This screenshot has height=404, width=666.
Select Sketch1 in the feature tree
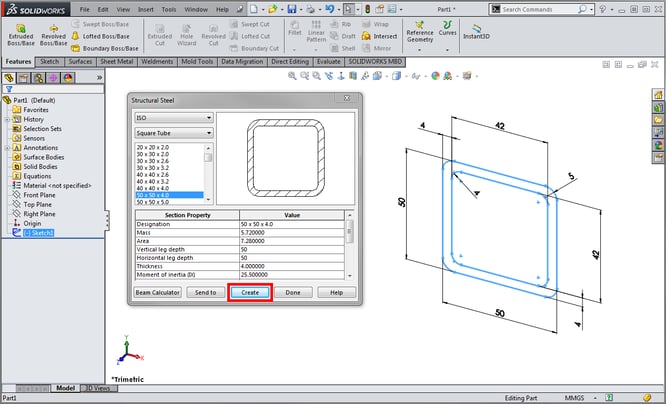tap(38, 233)
